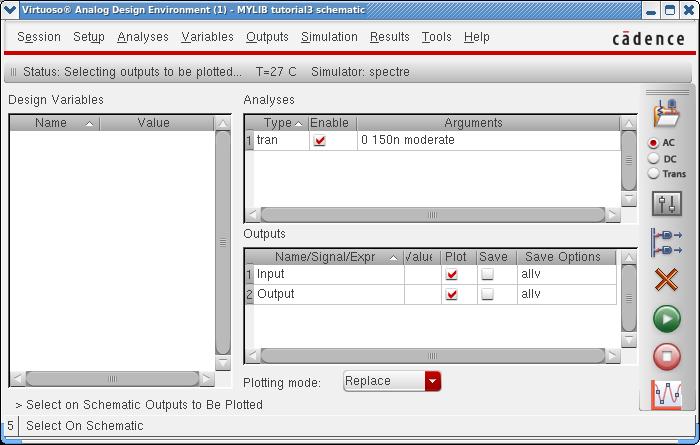Click the Outputs row number 2 header

click(x=249, y=294)
